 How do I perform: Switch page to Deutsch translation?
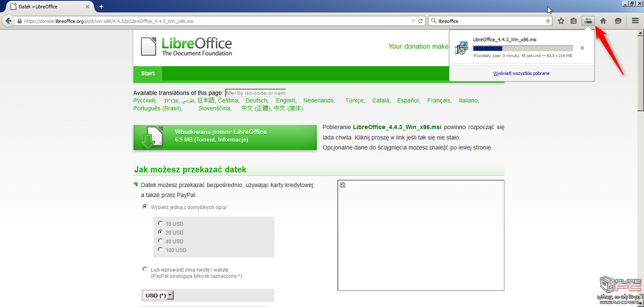[x=256, y=100]
